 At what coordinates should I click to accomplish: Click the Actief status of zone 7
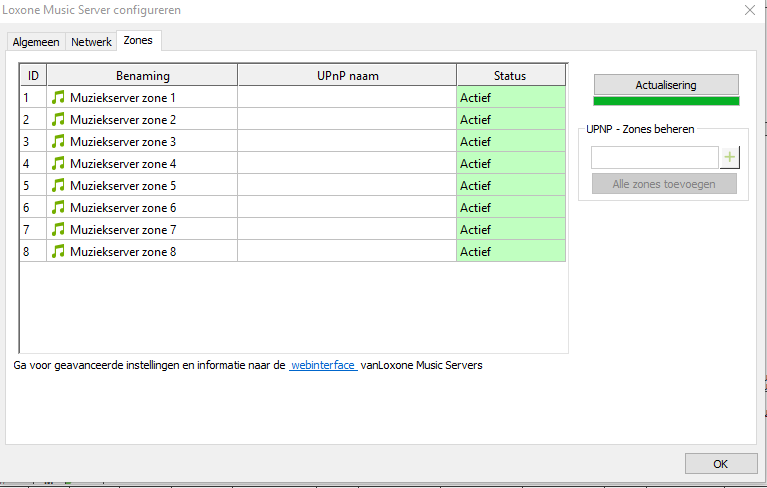(x=511, y=230)
